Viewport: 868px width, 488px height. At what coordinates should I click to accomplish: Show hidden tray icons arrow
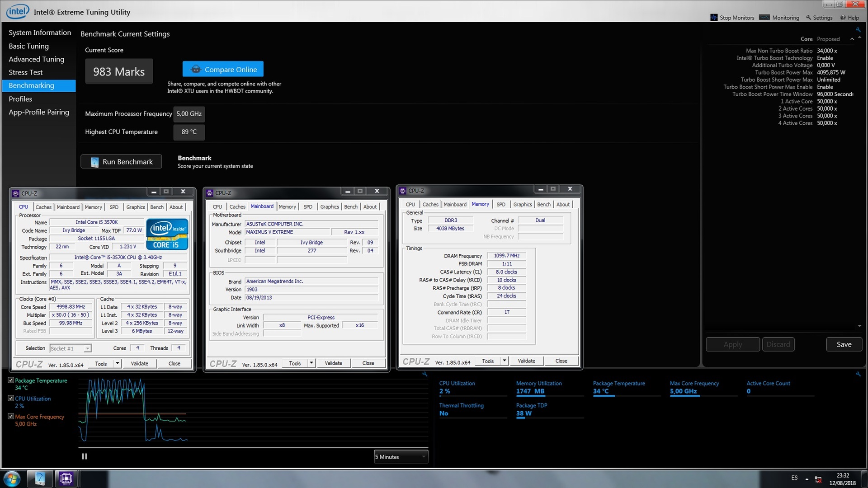807,479
